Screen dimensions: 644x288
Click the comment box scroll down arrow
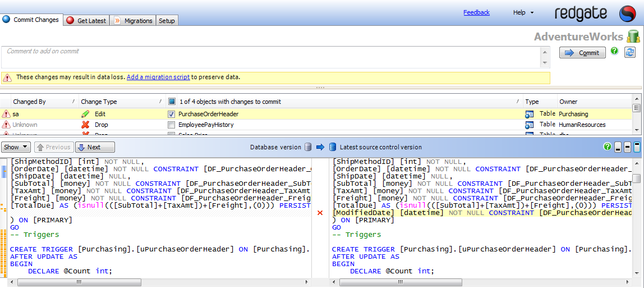click(x=545, y=63)
